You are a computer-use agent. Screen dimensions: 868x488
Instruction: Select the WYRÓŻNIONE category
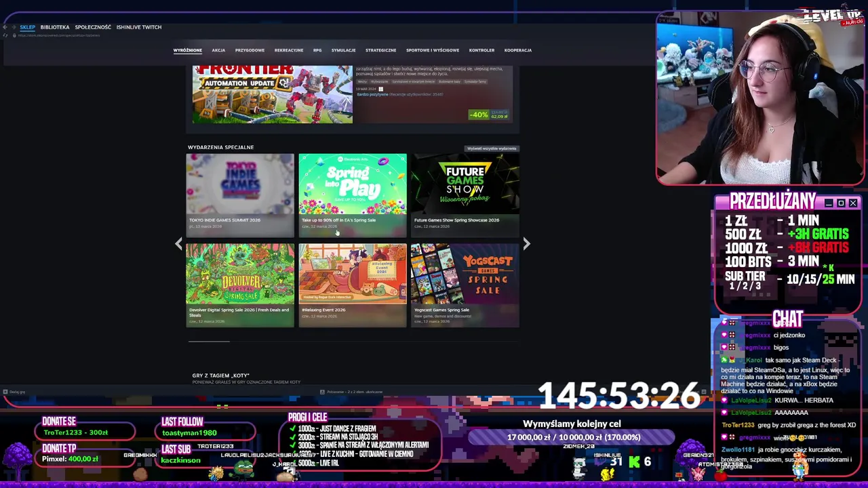187,50
